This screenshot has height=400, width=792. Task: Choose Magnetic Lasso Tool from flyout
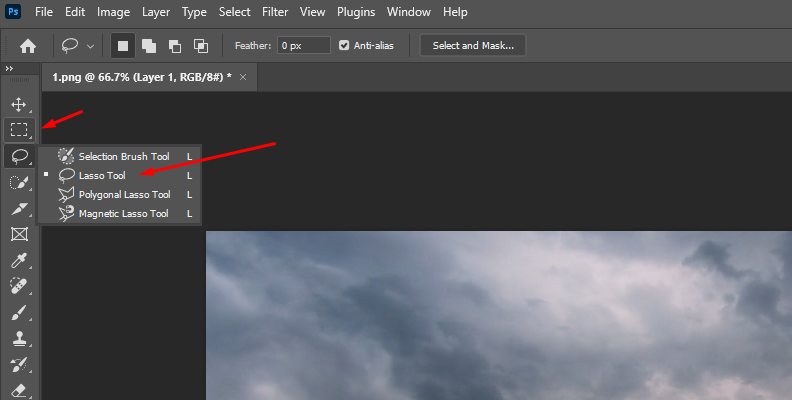[123, 213]
